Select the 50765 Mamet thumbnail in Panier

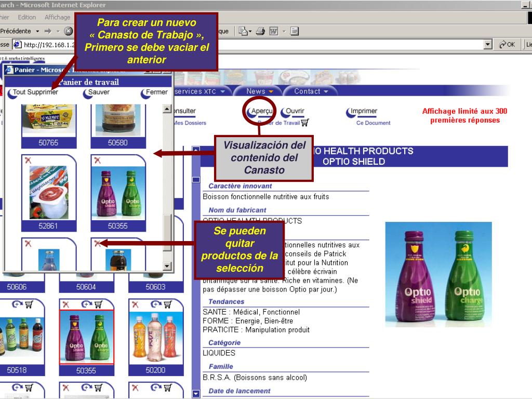(49, 119)
